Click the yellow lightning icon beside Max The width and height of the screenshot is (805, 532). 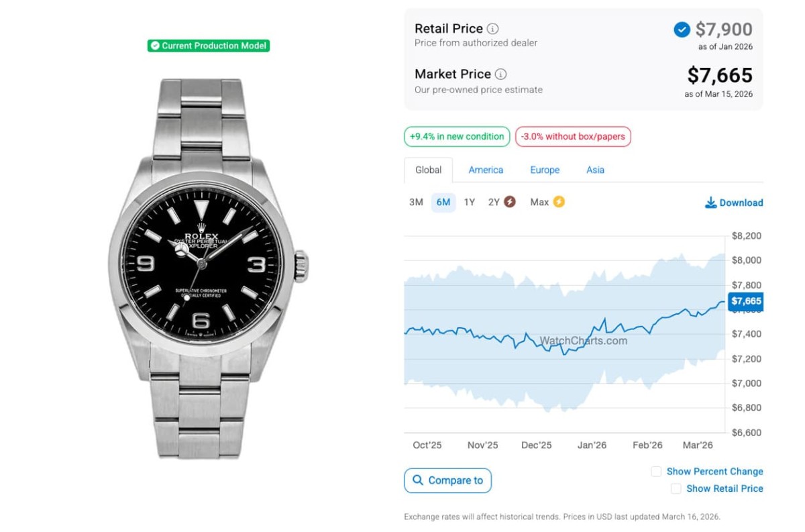point(559,202)
